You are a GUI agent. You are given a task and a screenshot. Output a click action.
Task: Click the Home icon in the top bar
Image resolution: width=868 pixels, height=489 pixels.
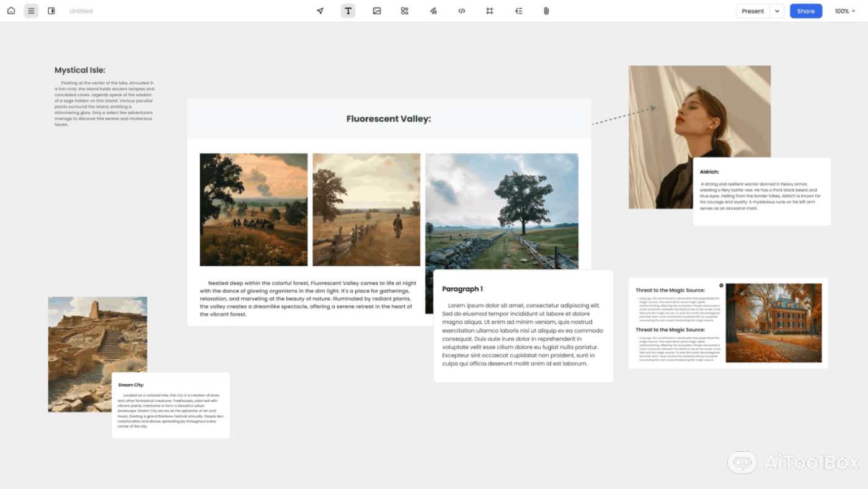11,11
